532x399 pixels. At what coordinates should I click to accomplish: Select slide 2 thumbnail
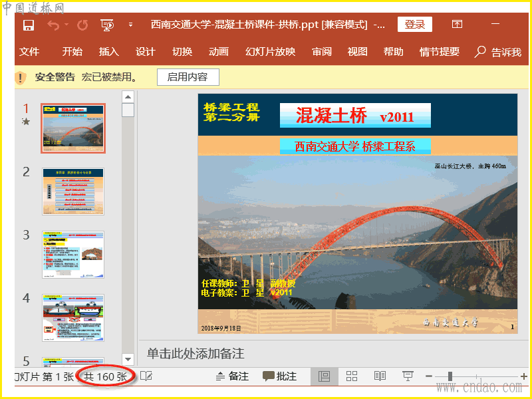(73, 192)
